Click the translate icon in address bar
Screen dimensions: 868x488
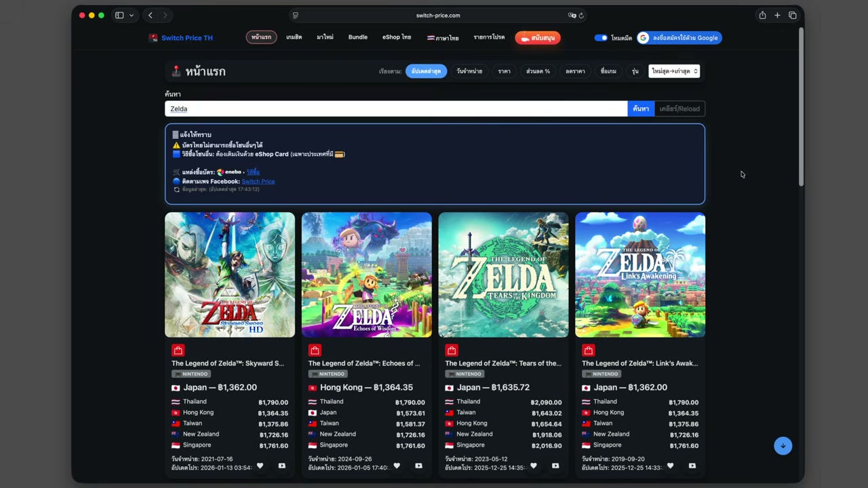point(572,15)
